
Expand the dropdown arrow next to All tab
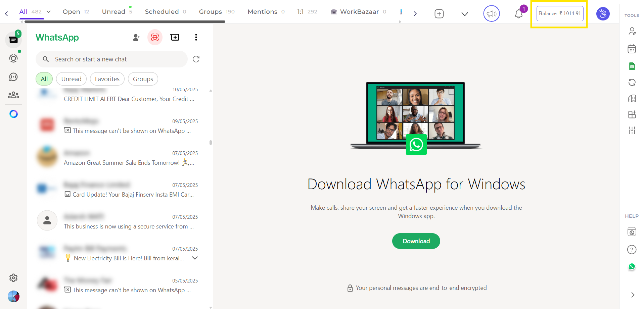pos(49,12)
